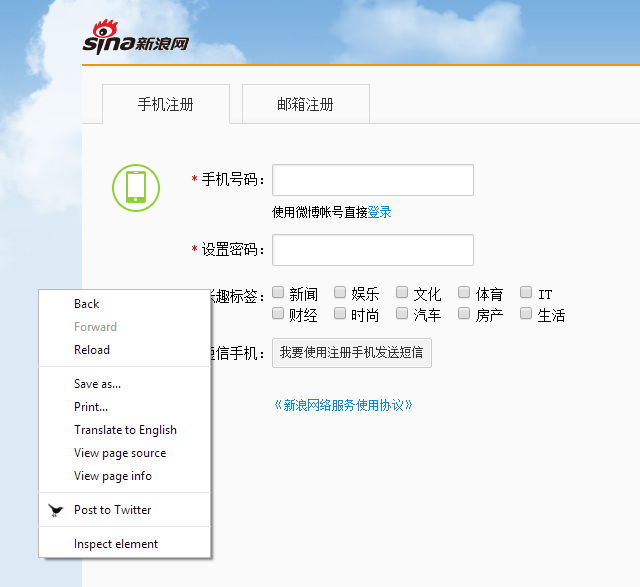Check the 时尚 checkbox

340,314
